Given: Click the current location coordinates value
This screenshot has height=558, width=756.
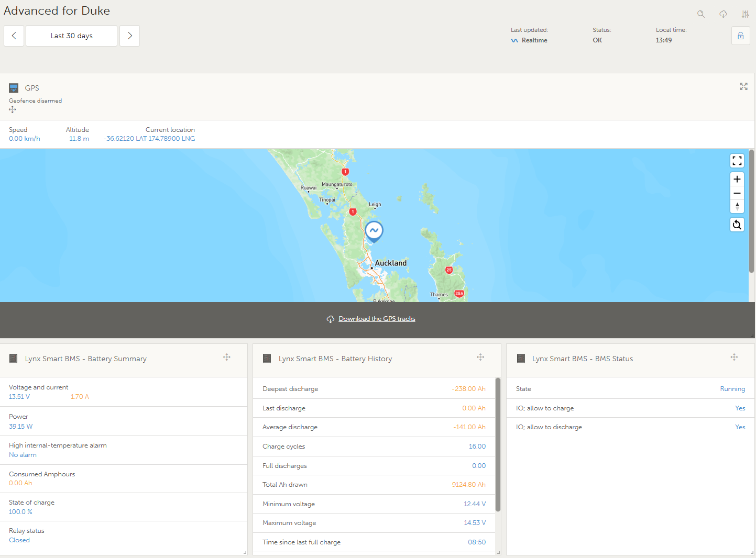Looking at the screenshot, I should point(149,139).
